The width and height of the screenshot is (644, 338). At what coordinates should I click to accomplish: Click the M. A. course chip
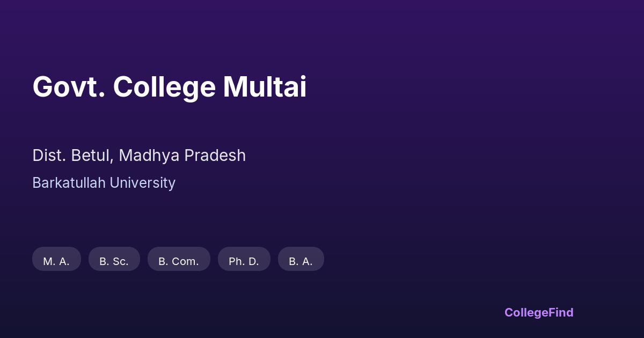(56, 259)
